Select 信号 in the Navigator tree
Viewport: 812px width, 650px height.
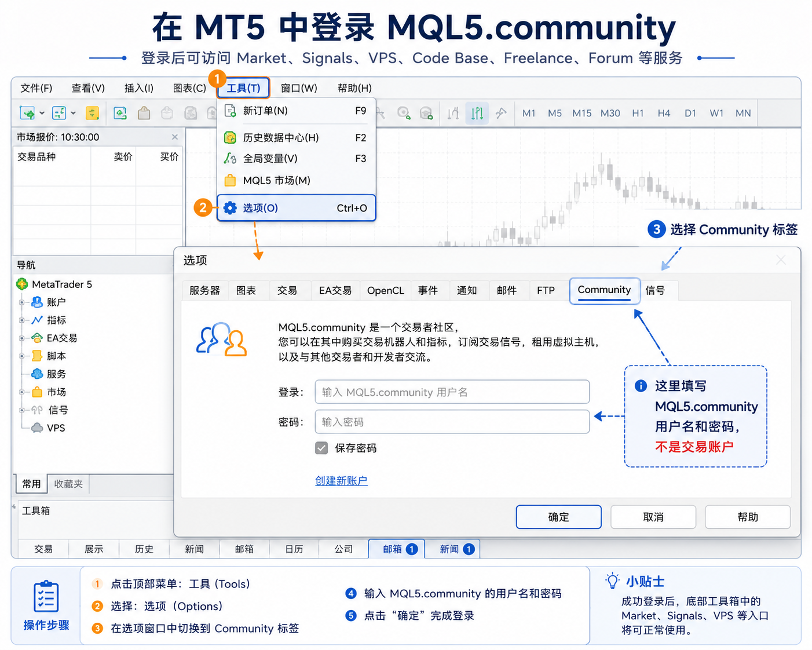coord(58,410)
